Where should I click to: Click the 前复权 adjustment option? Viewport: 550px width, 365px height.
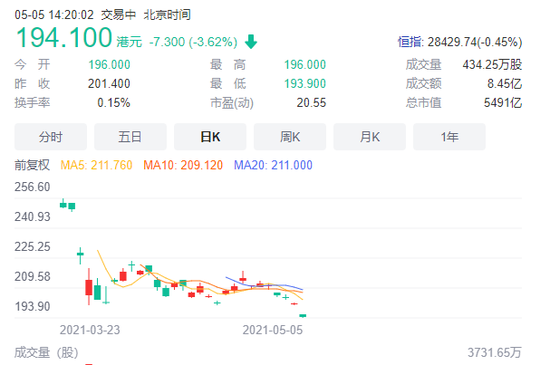point(32,165)
